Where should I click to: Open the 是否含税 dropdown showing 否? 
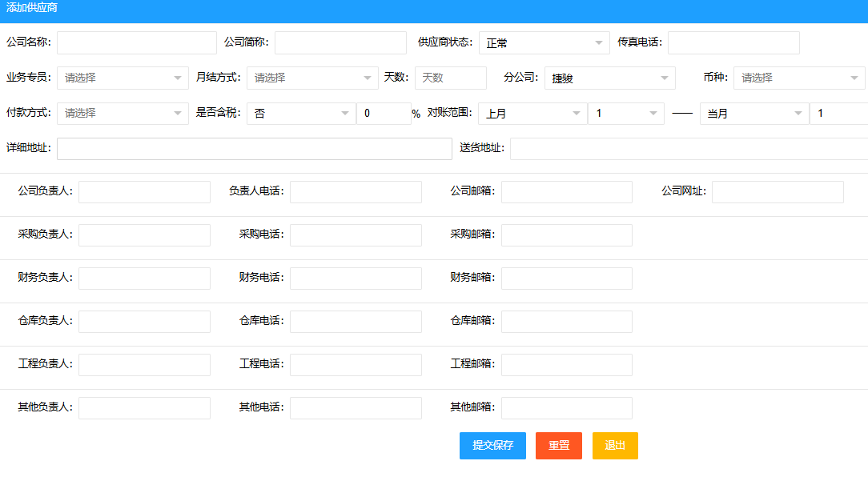pos(300,113)
